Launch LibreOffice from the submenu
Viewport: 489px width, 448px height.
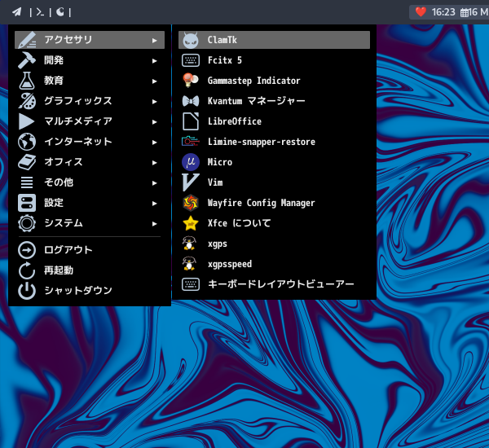pyautogui.click(x=274, y=121)
